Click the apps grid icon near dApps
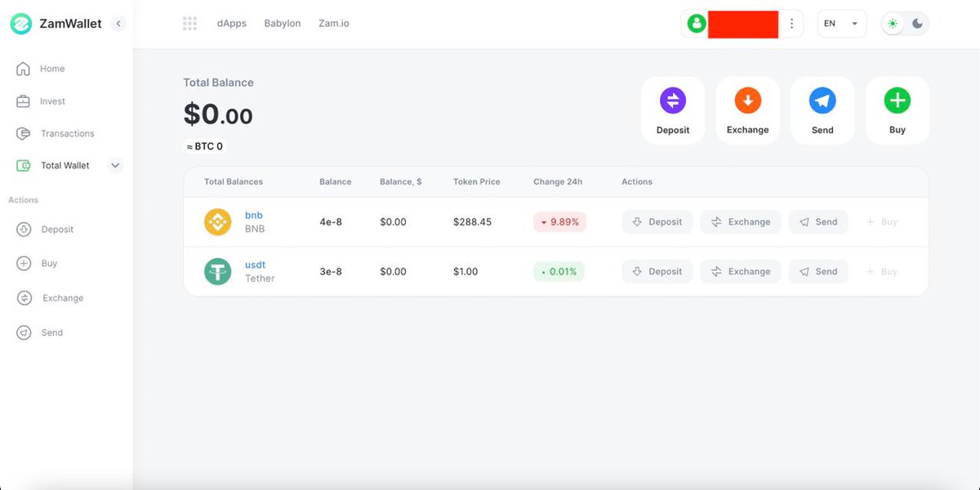Image resolution: width=980 pixels, height=490 pixels. (x=190, y=23)
